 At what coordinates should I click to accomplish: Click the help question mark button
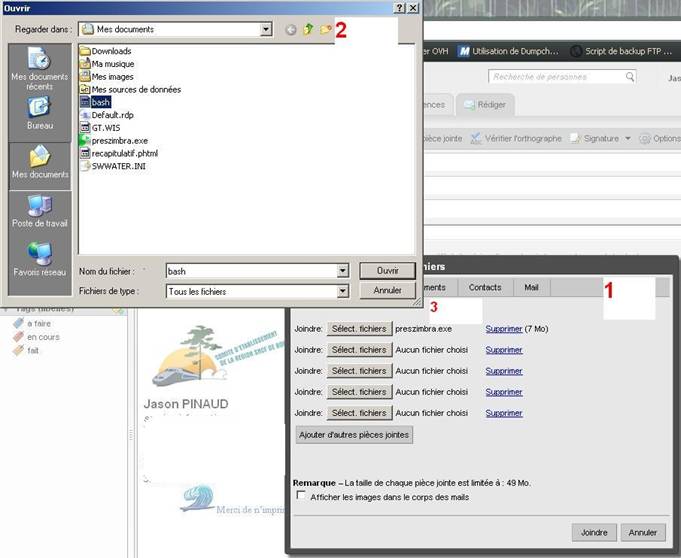pyautogui.click(x=400, y=8)
